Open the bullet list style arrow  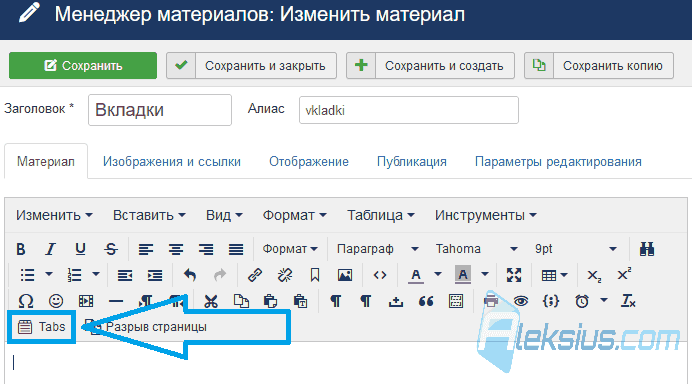[49, 274]
